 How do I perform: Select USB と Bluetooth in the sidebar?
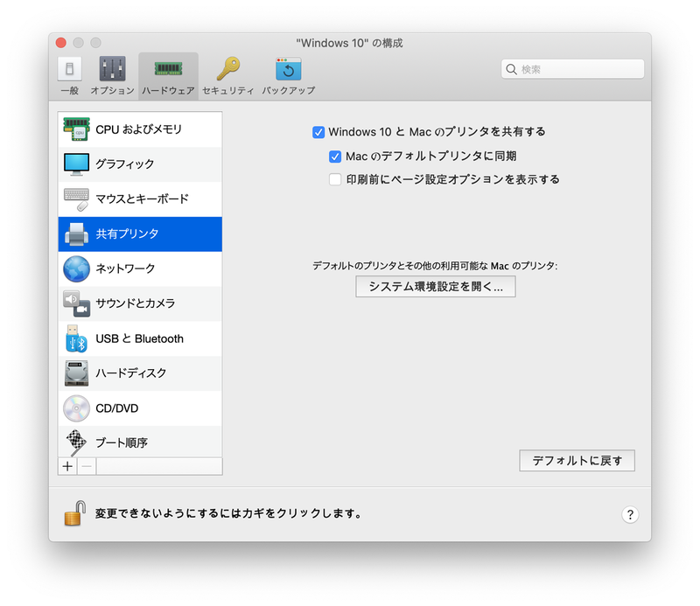pos(140,338)
